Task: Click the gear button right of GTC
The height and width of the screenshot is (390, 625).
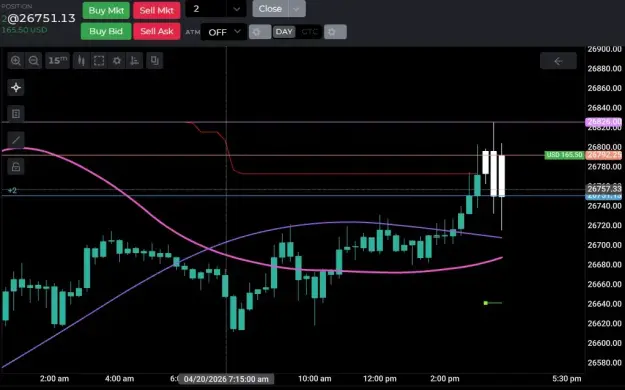Action: click(x=335, y=32)
